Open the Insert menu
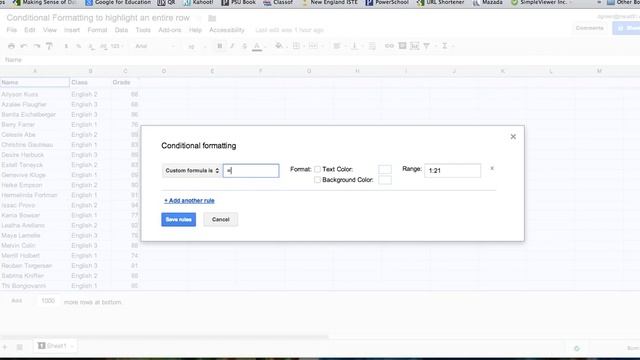 coord(72,30)
